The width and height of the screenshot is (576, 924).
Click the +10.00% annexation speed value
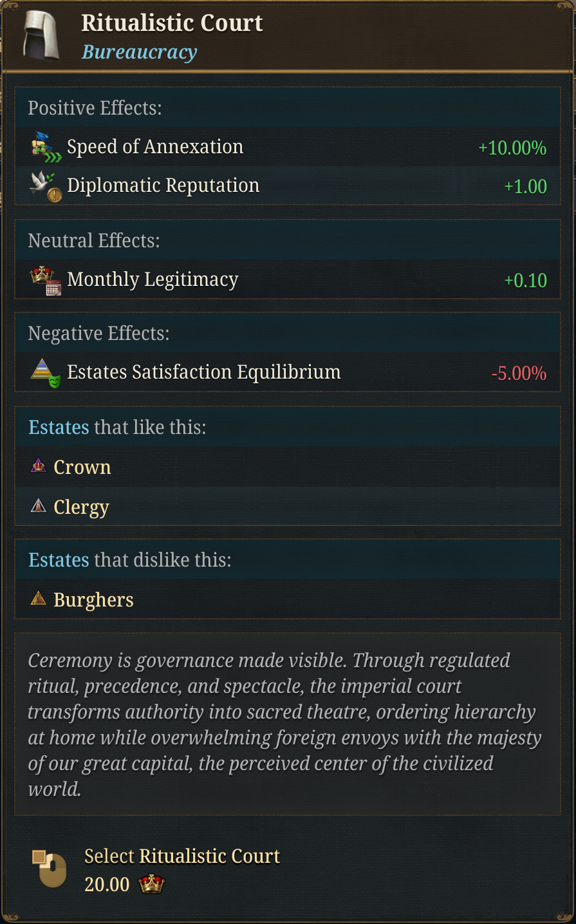tap(512, 148)
